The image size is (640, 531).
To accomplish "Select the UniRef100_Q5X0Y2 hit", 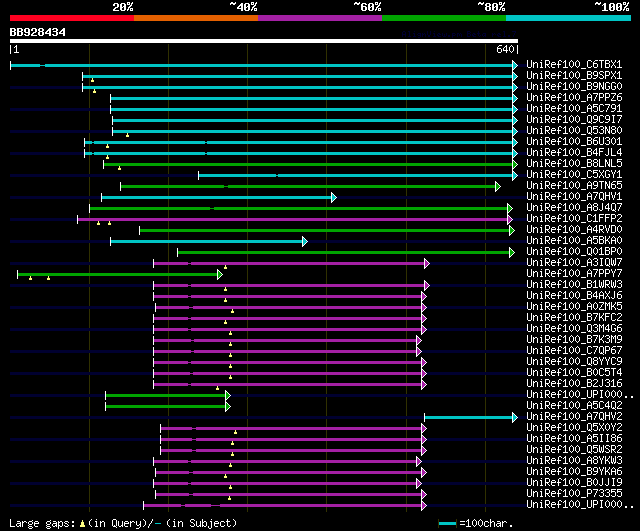I will (574, 428).
